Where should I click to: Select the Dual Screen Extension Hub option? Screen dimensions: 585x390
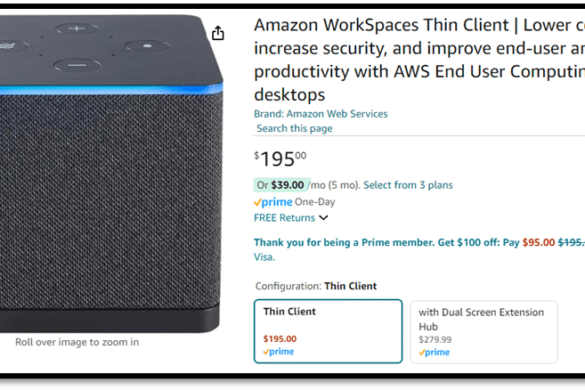click(x=484, y=332)
